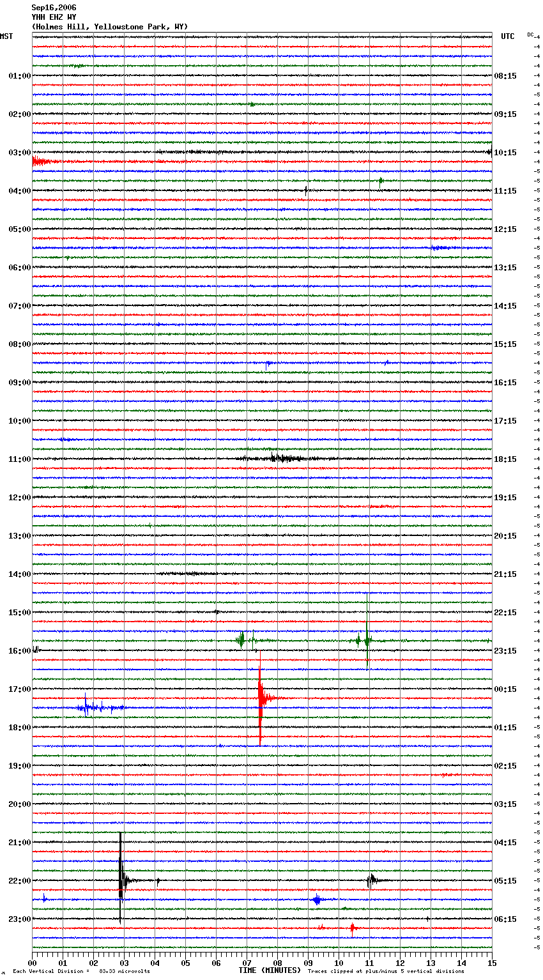Click the 83.33 microvolts scale value
This screenshot has height=980, width=543.
125,971
